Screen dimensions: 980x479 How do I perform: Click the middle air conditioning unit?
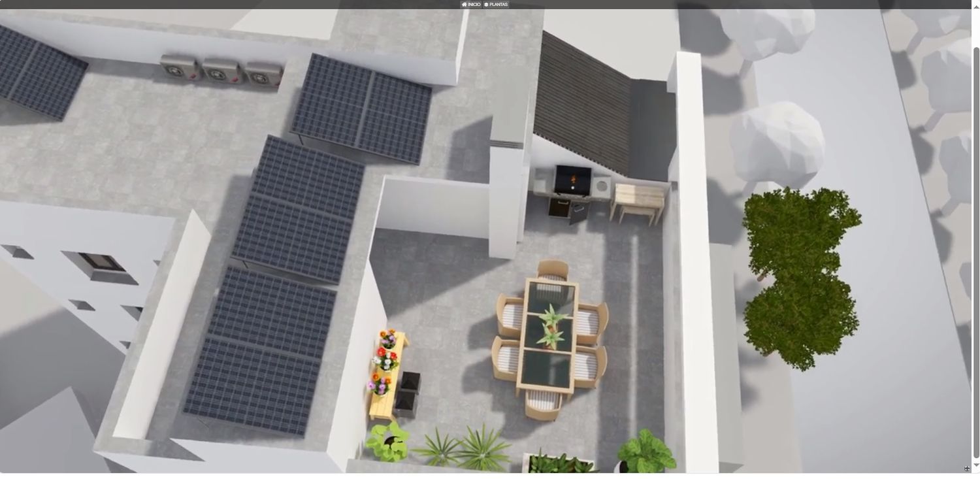click(x=220, y=70)
